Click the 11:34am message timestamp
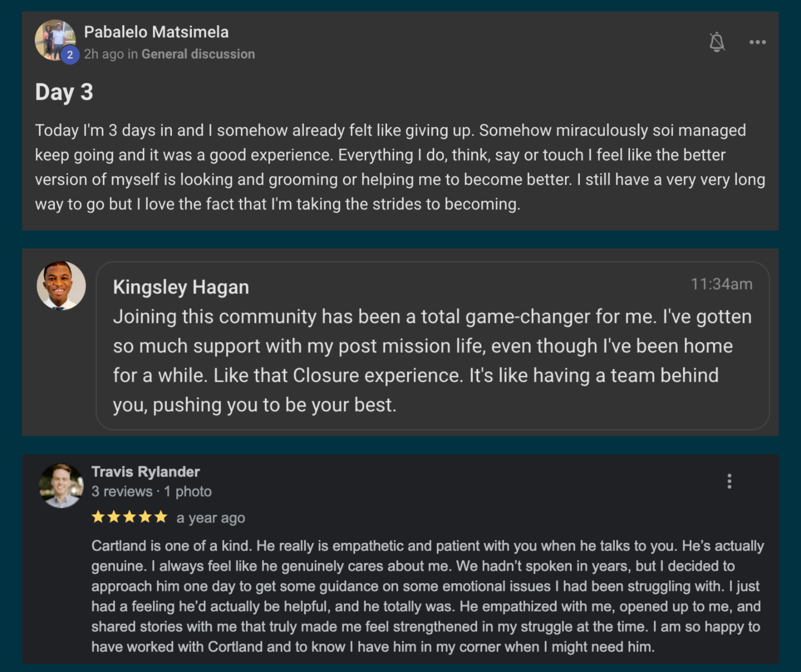Image resolution: width=801 pixels, height=672 pixels. point(721,284)
